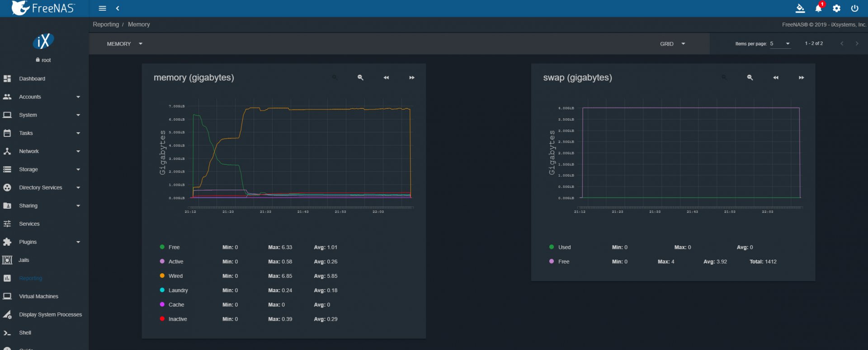The height and width of the screenshot is (350, 868).
Task: Step the swap graph forward in time
Action: click(801, 78)
